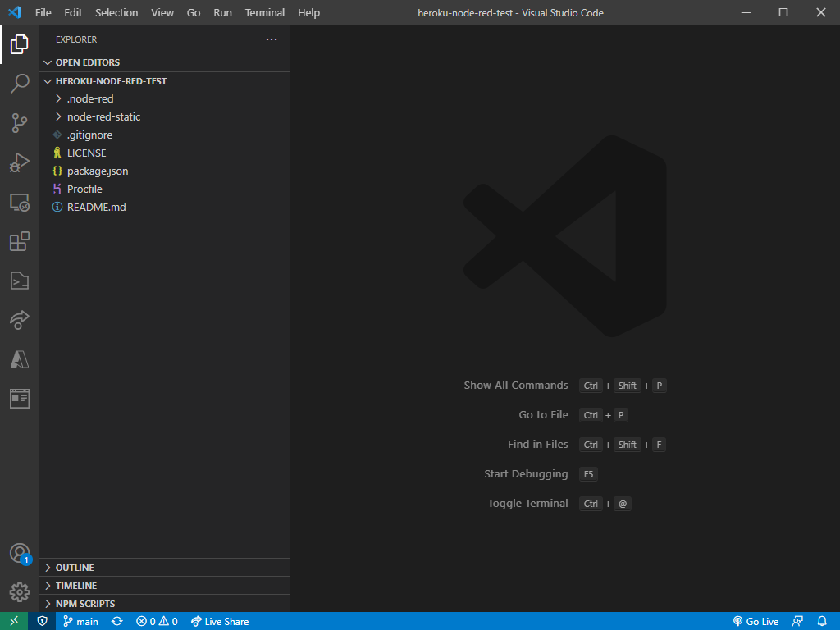
Task: Open the Selection menu
Action: [x=116, y=13]
